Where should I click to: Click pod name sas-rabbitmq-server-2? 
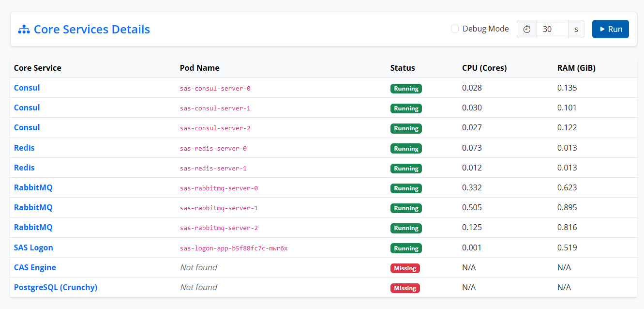pos(219,228)
